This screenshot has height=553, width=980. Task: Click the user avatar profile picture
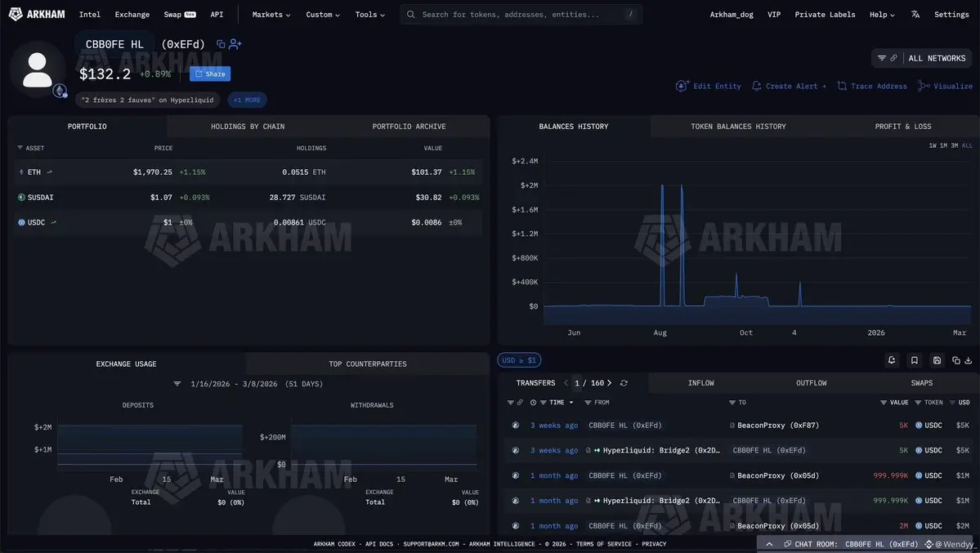pyautogui.click(x=38, y=69)
